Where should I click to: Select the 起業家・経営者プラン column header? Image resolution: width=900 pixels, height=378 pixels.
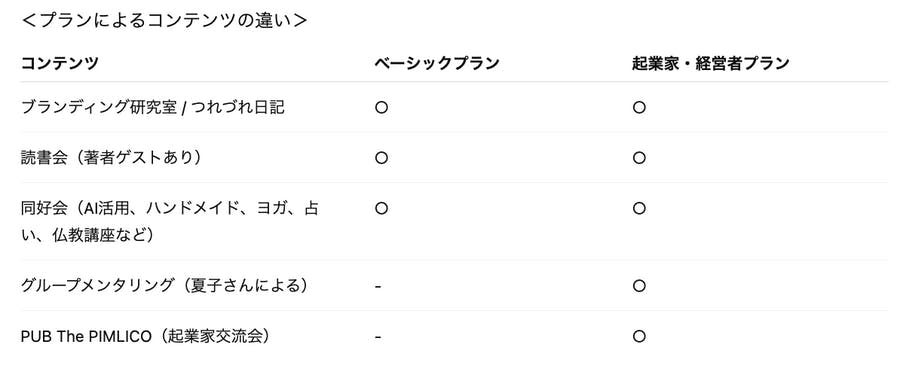[x=711, y=63]
